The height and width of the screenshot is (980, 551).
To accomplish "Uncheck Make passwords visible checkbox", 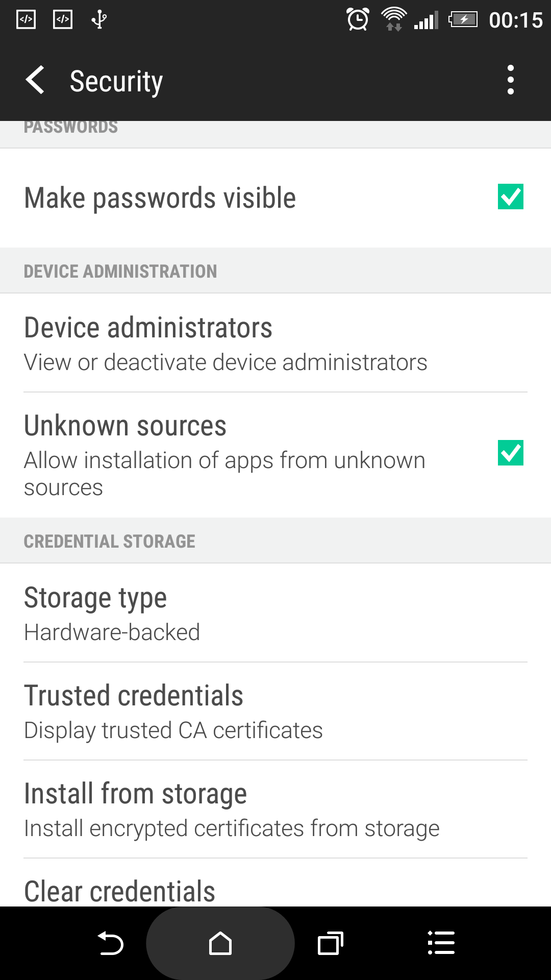I will (510, 197).
